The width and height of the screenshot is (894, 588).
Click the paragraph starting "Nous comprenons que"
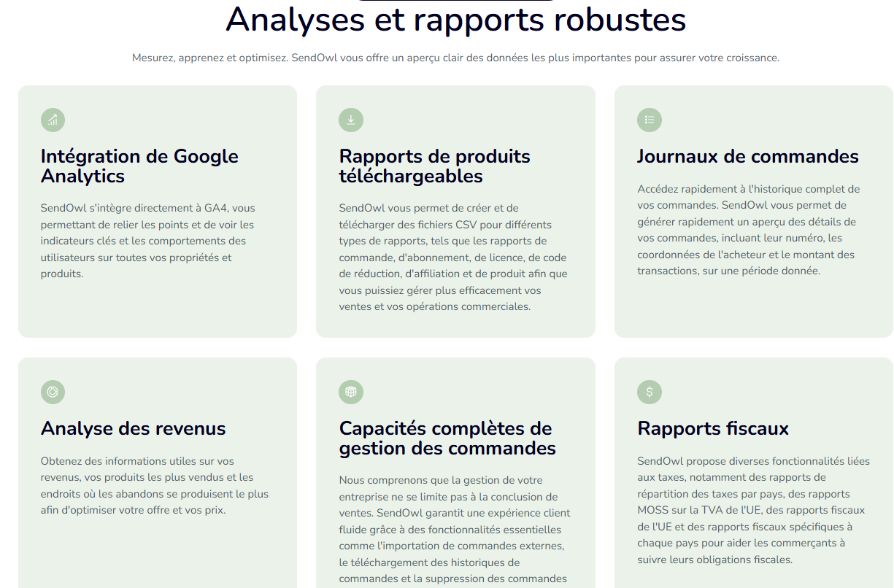pyautogui.click(x=454, y=529)
